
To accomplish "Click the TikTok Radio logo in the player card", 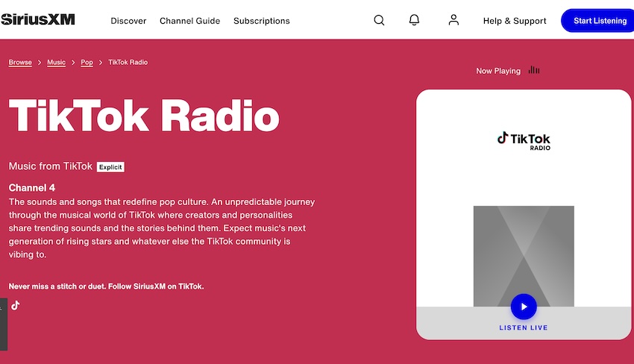I will tap(524, 140).
